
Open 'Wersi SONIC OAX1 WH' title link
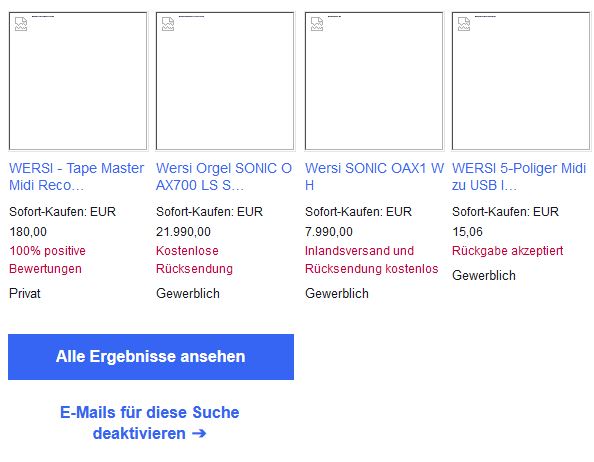coord(374,176)
